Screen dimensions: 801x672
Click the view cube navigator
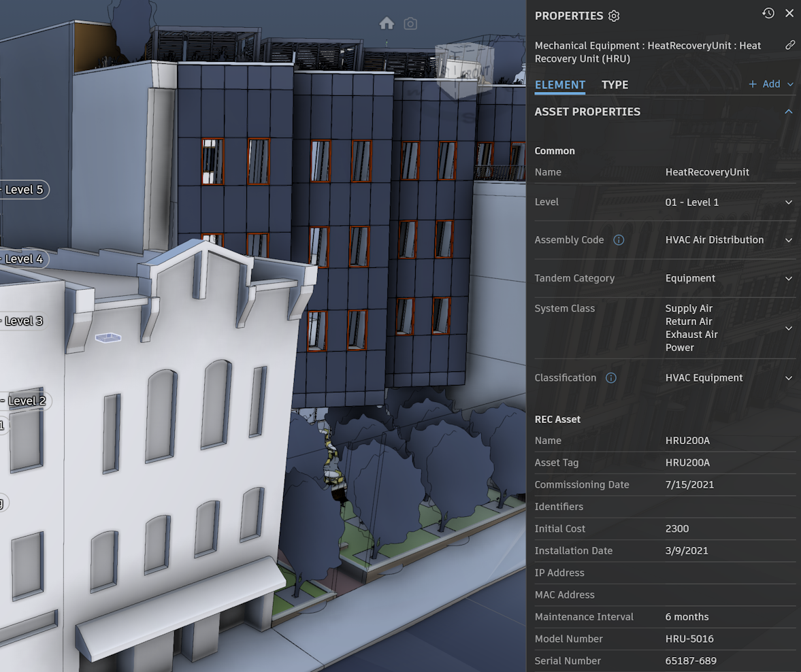(463, 68)
